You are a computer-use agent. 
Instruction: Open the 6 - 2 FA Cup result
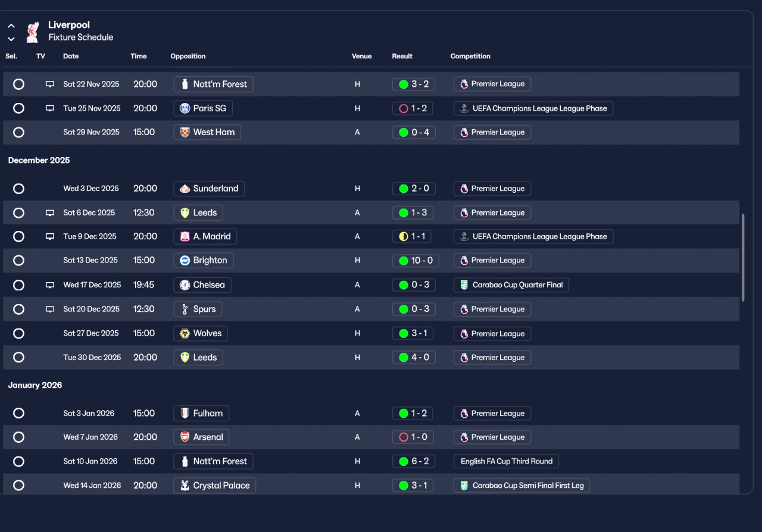click(414, 461)
